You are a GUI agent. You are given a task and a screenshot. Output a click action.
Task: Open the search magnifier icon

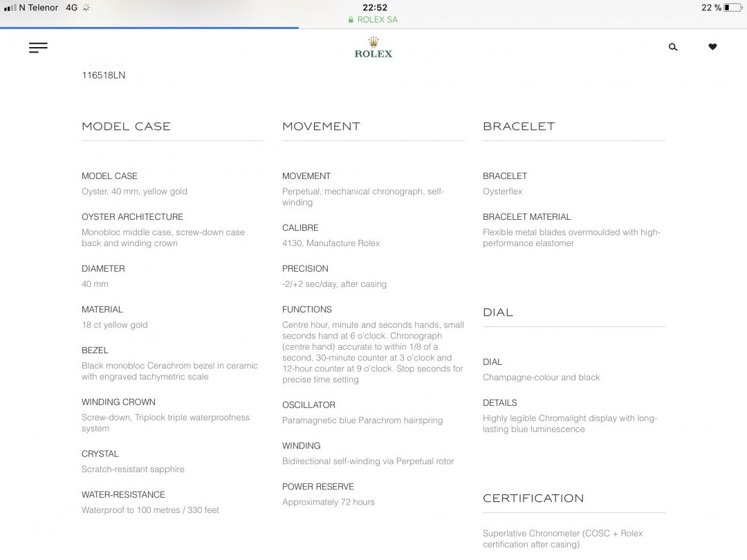coord(673,47)
